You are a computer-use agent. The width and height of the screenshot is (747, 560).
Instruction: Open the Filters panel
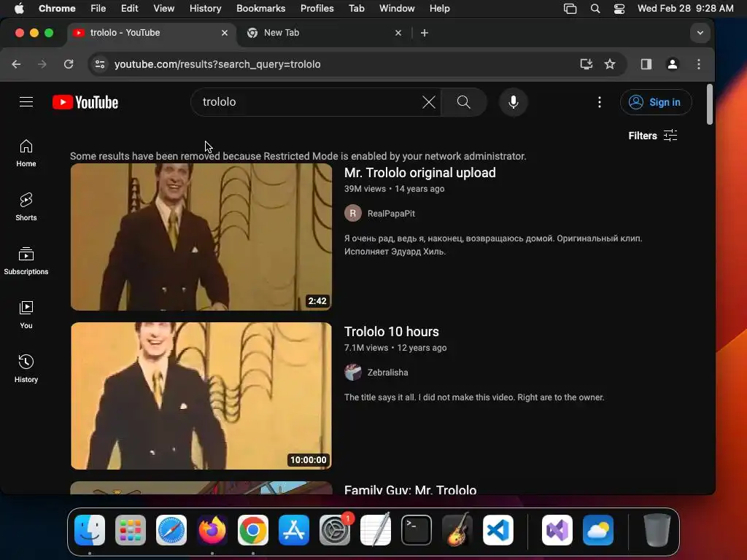(653, 136)
